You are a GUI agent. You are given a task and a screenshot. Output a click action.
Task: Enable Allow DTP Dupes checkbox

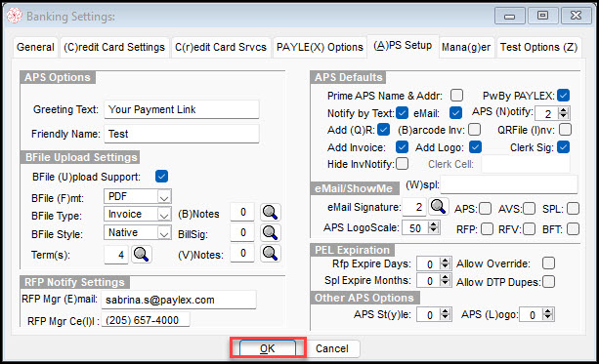pyautogui.click(x=548, y=282)
